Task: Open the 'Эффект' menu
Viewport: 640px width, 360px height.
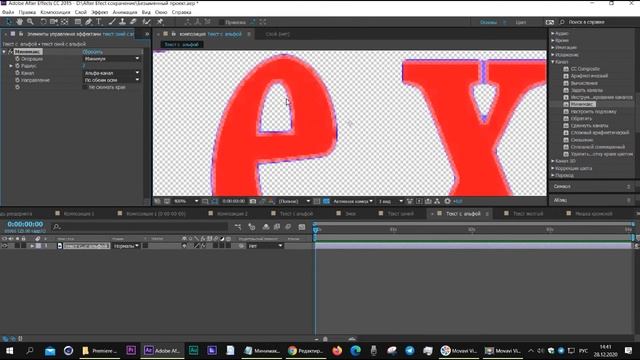Action: click(100, 12)
